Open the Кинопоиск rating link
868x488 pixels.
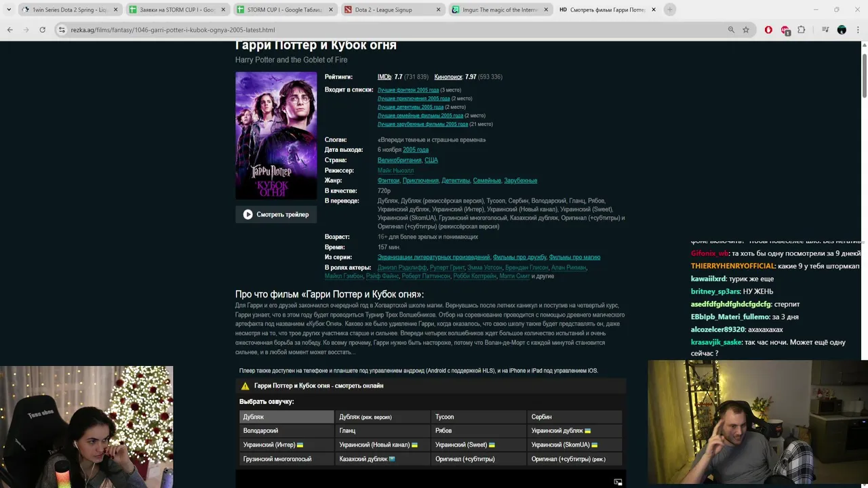448,77
